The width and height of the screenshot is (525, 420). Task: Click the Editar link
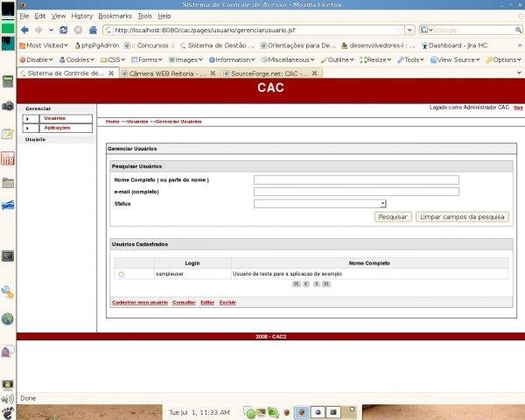207,303
